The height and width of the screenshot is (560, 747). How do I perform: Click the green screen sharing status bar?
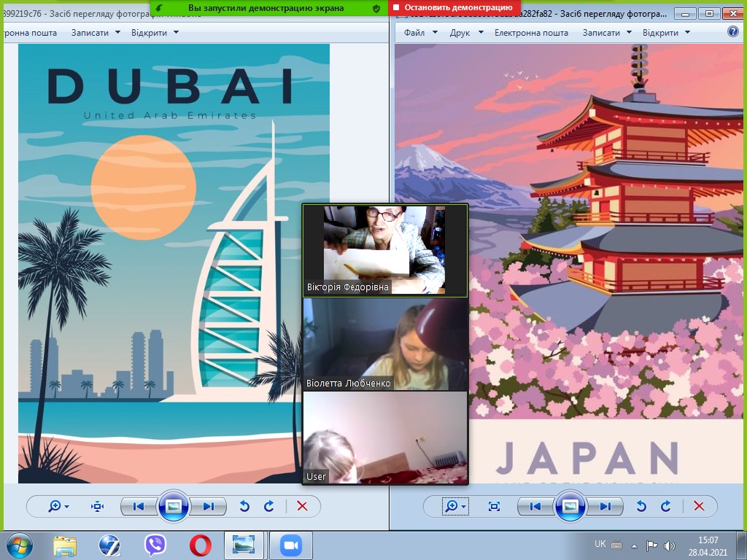tap(269, 7)
